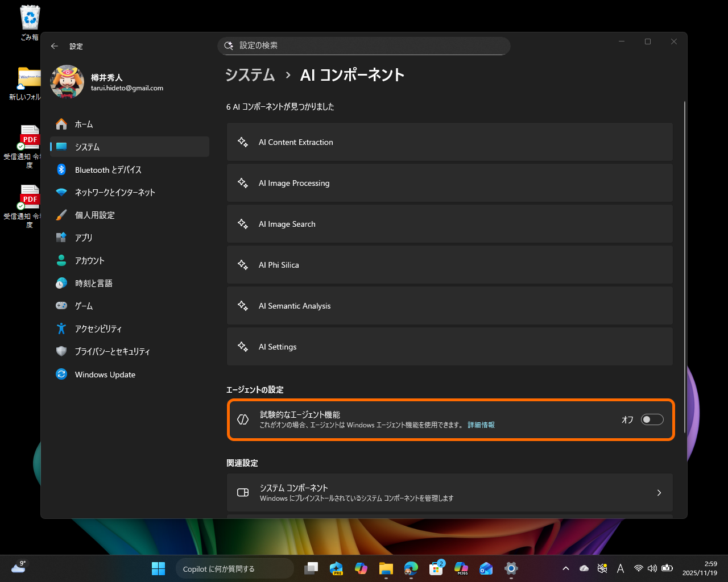Click the Windows Update sync icon
This screenshot has height=582, width=728.
pyautogui.click(x=61, y=374)
